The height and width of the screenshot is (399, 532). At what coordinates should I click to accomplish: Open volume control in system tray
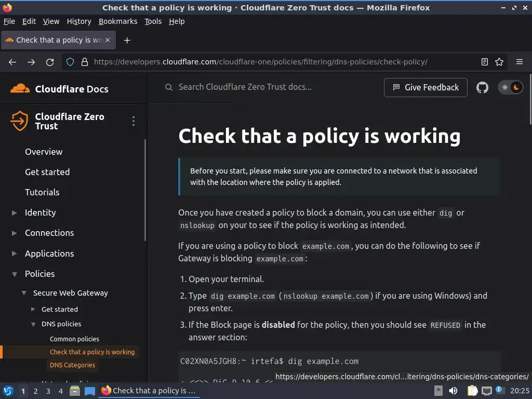pos(453,391)
